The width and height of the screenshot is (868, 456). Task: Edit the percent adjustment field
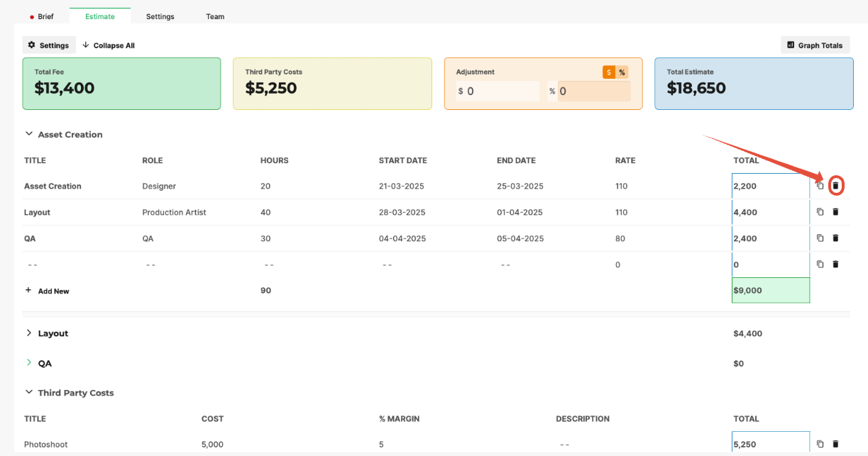[x=593, y=91]
